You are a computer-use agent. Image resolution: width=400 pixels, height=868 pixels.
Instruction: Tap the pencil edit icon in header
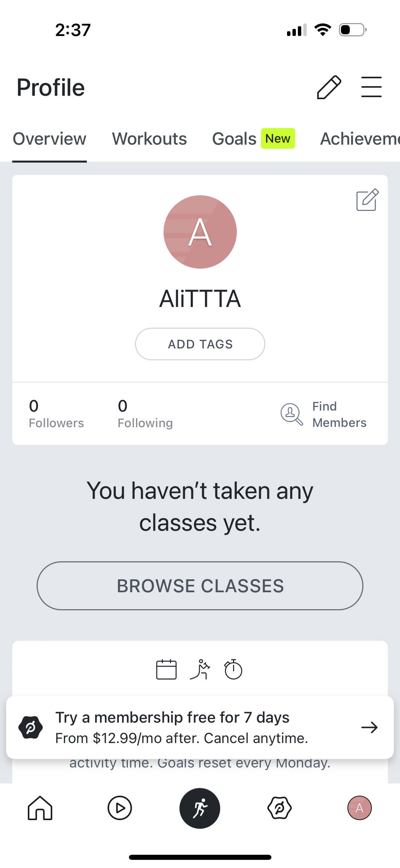329,87
